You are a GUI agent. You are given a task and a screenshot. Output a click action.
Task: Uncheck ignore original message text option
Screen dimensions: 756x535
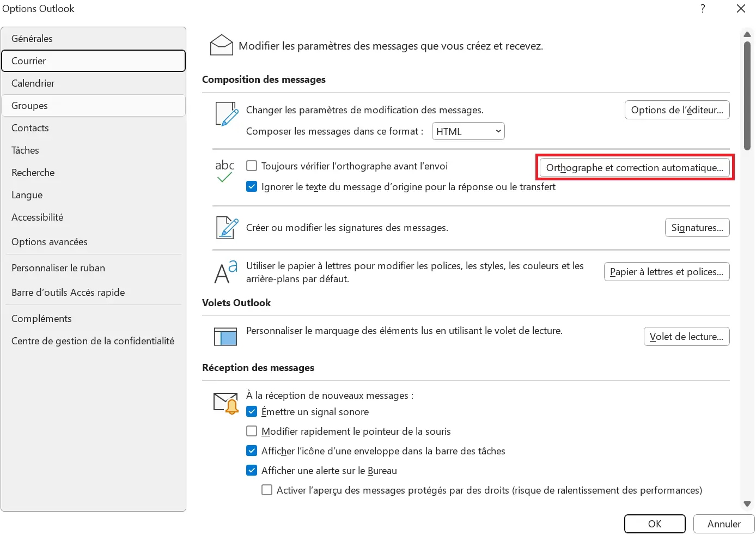point(252,186)
